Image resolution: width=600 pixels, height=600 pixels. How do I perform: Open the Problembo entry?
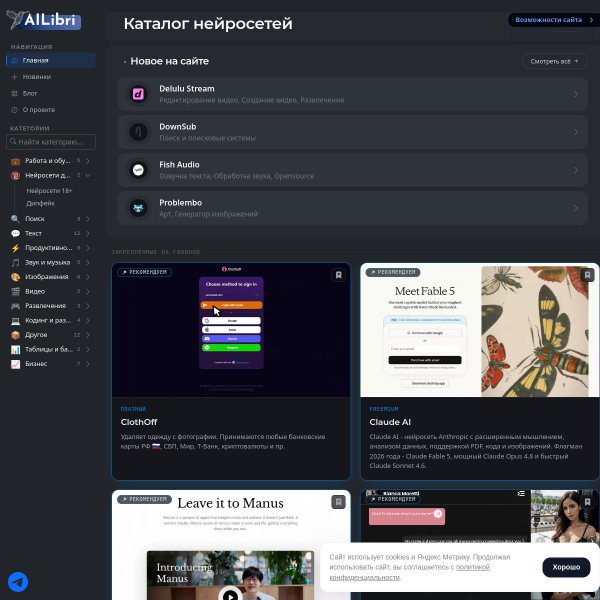tap(352, 208)
